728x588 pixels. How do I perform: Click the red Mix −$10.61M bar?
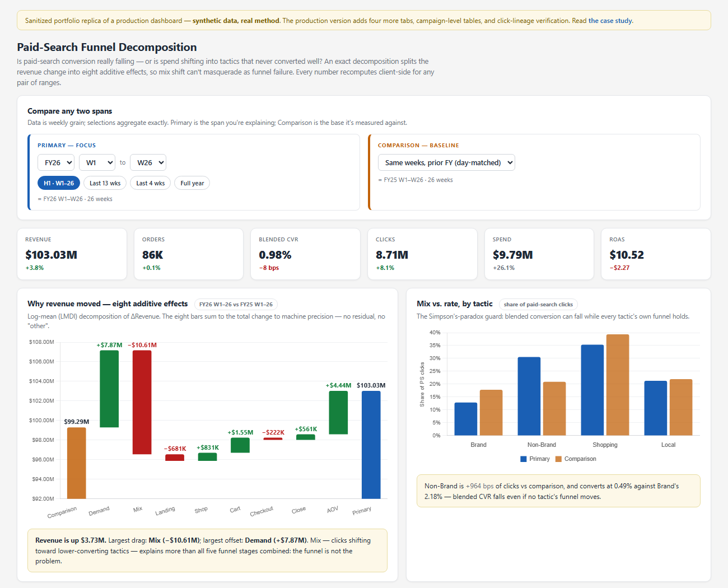tap(142, 402)
